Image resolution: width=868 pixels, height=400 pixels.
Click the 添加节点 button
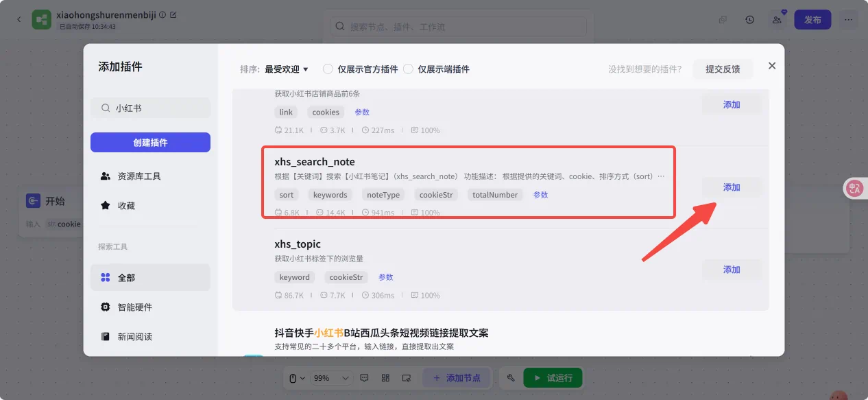click(456, 378)
